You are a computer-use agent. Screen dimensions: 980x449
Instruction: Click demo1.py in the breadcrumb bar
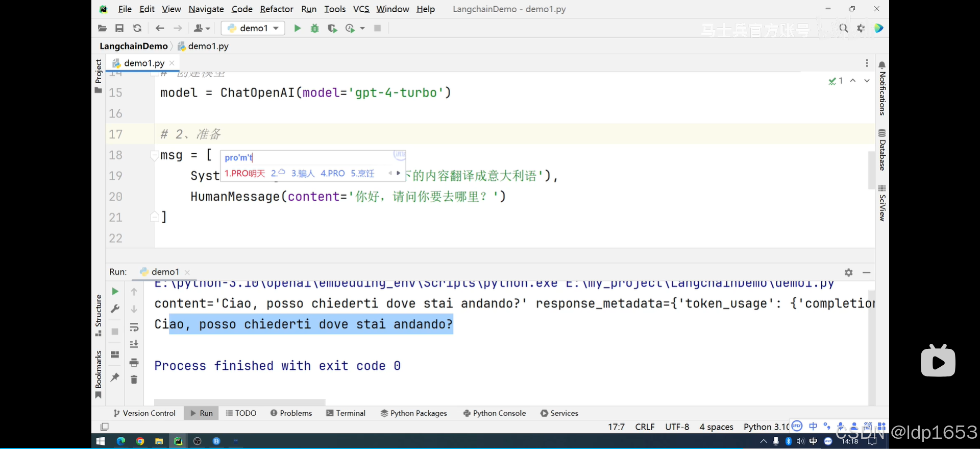click(x=203, y=46)
